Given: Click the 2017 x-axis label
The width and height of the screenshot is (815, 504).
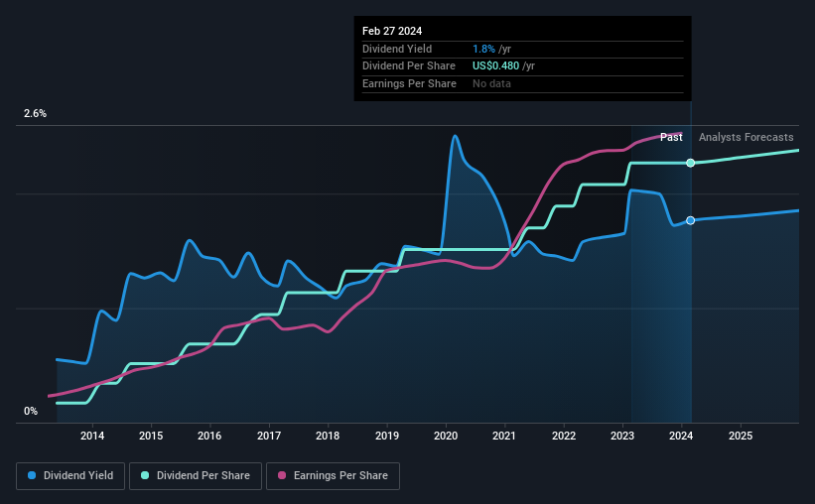Looking at the screenshot, I should click(269, 436).
